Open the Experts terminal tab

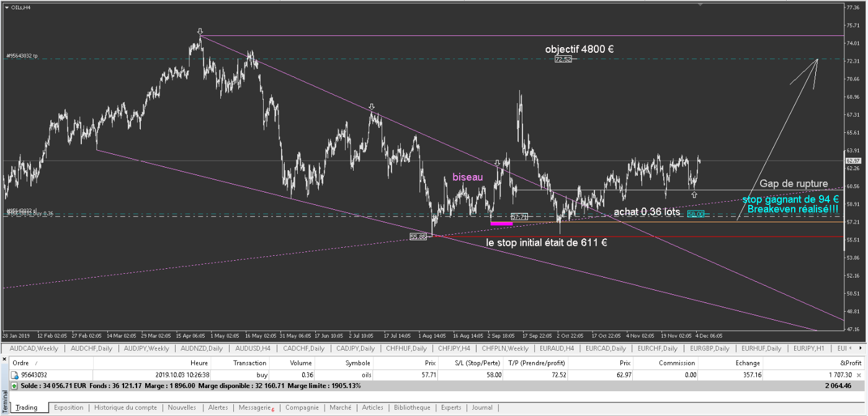tap(451, 408)
